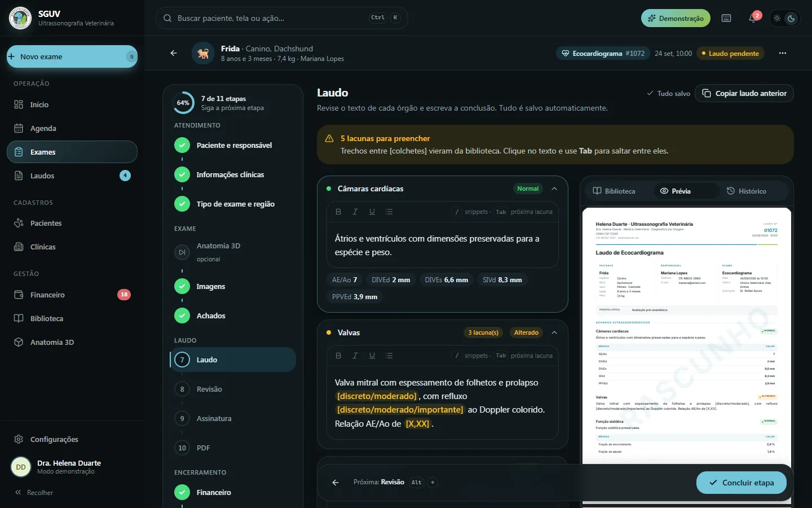Click the AE/Ao 7 measurement chip
The height and width of the screenshot is (508, 812).
(345, 280)
